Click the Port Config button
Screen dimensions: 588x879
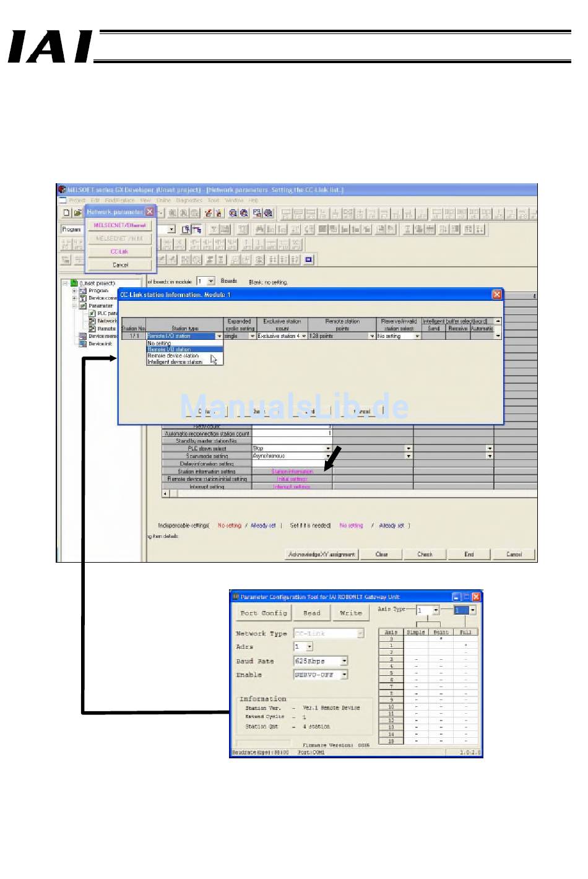coord(264,613)
